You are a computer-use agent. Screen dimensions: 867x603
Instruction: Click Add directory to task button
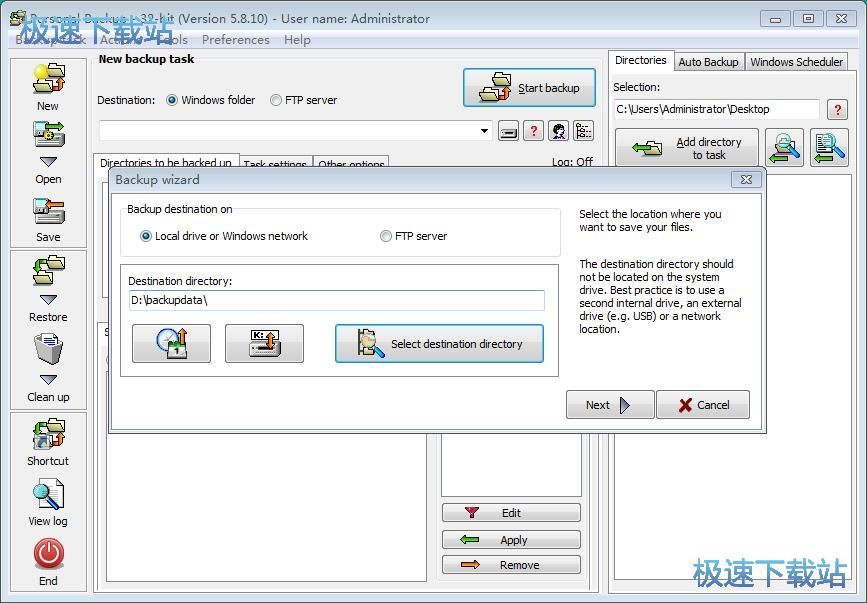tap(687, 148)
